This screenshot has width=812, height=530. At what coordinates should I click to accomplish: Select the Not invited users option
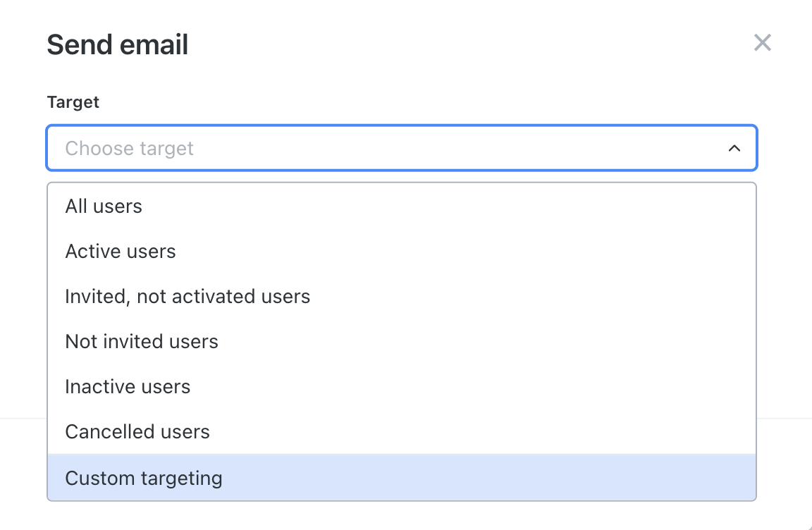[x=402, y=341]
